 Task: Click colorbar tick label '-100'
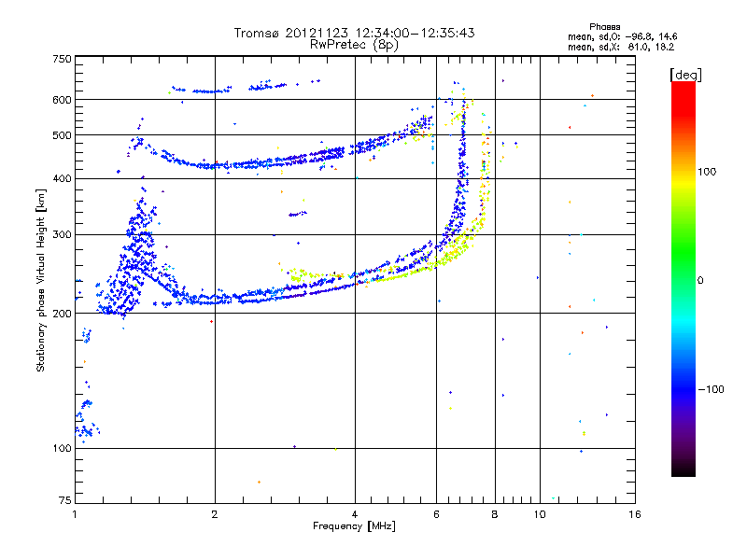[x=711, y=389]
